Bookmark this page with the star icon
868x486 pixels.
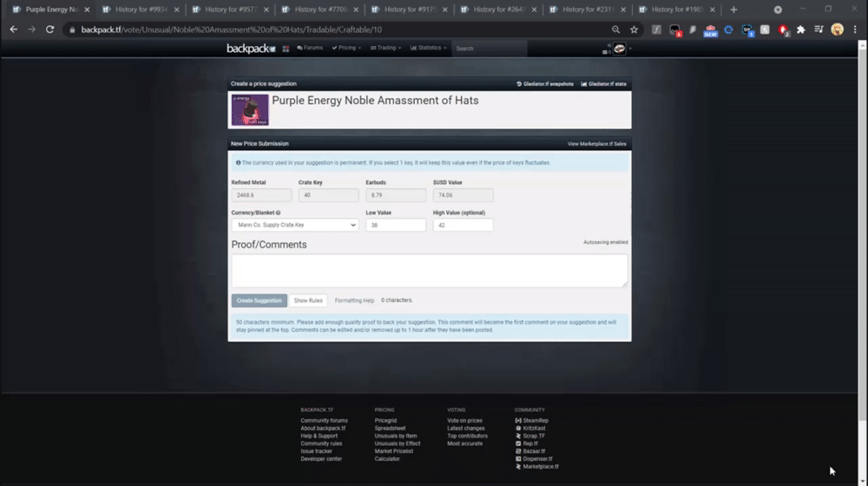[x=634, y=30]
